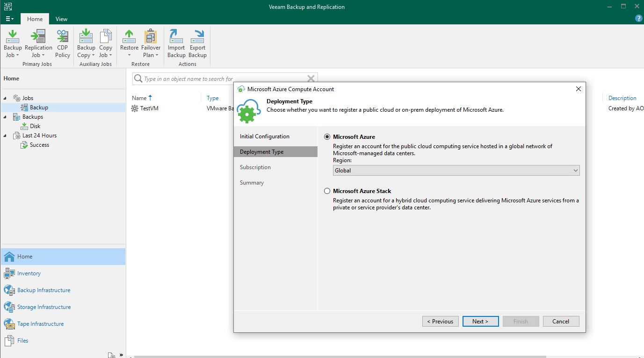The image size is (644, 358).
Task: Open the Backup Copy ribbon button
Action: pyautogui.click(x=86, y=43)
